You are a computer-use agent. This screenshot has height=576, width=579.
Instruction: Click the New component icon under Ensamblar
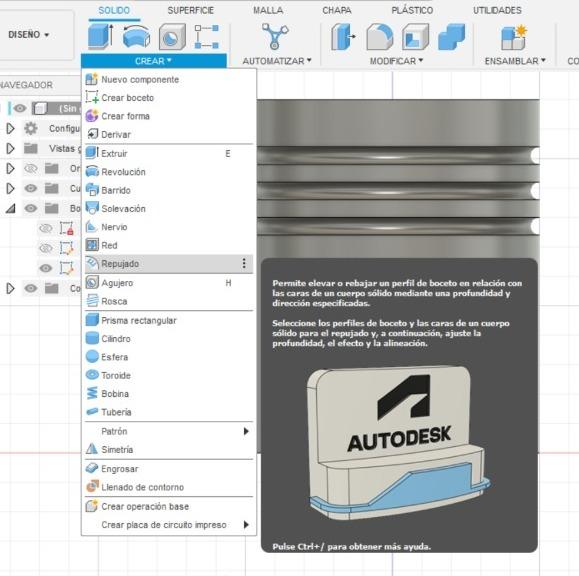pos(514,37)
